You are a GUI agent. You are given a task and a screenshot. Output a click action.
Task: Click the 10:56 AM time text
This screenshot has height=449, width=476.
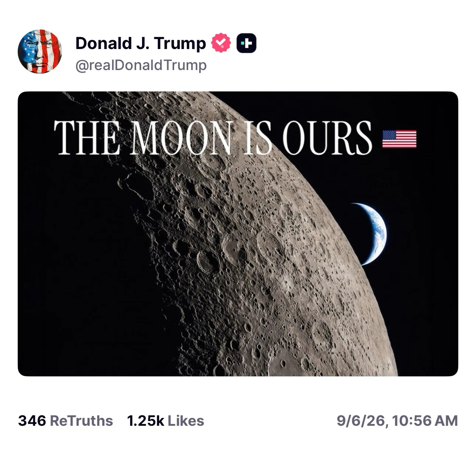425,421
